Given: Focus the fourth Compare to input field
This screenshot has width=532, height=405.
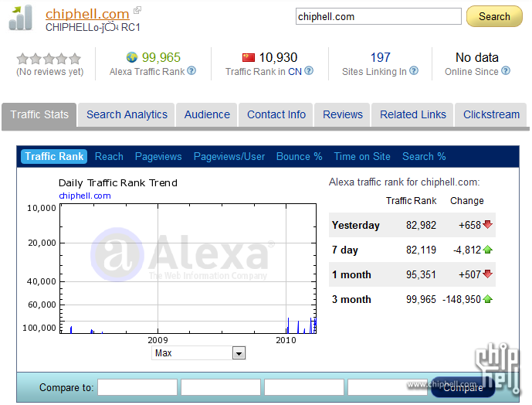Looking at the screenshot, I should (388, 387).
